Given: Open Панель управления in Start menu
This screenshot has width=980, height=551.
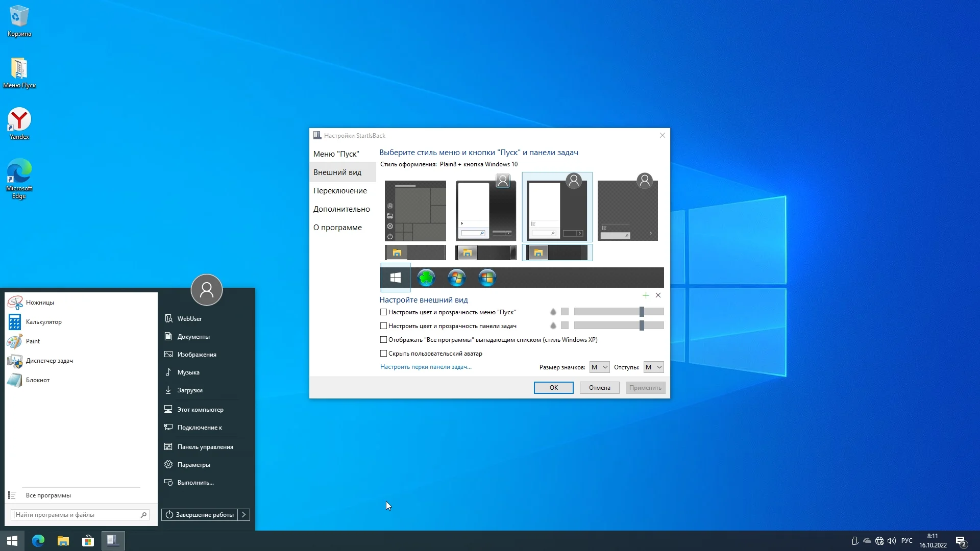Looking at the screenshot, I should click(205, 447).
